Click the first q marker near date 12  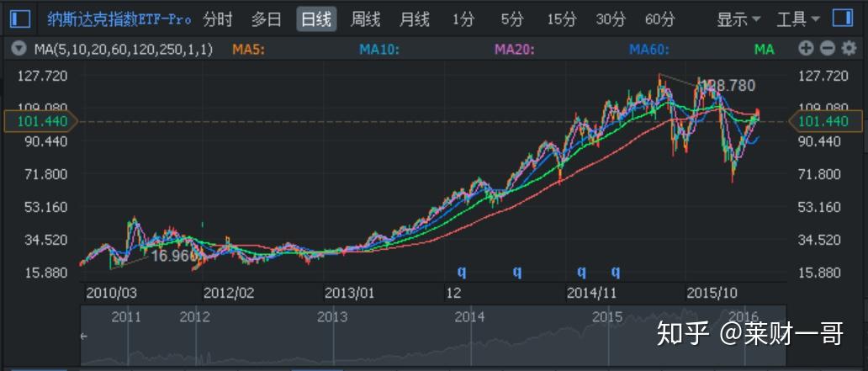[462, 272]
